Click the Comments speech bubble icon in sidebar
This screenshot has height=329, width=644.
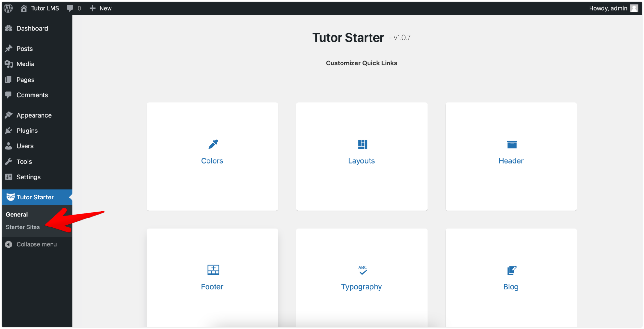tap(9, 95)
